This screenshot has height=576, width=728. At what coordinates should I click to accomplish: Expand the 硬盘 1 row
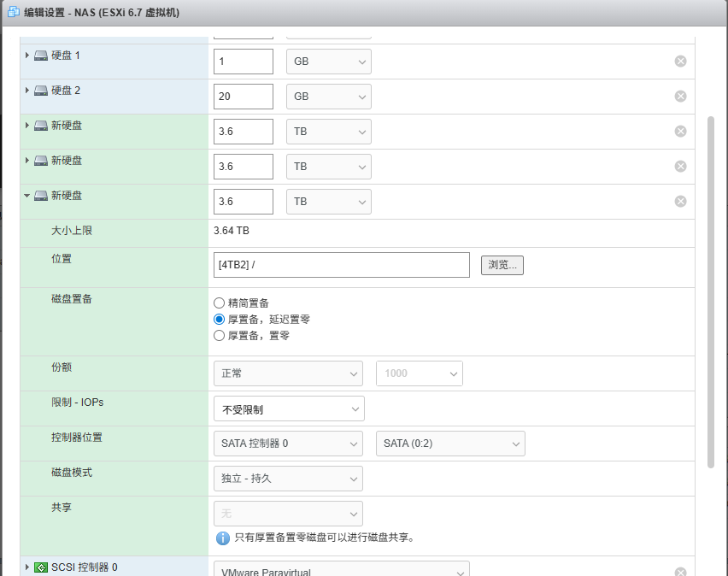[27, 56]
